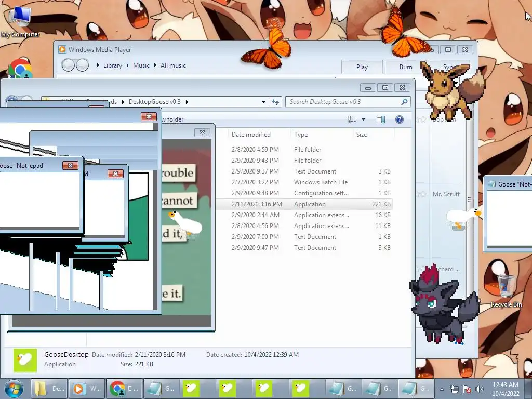Click the Windows Start orb

pos(14,389)
